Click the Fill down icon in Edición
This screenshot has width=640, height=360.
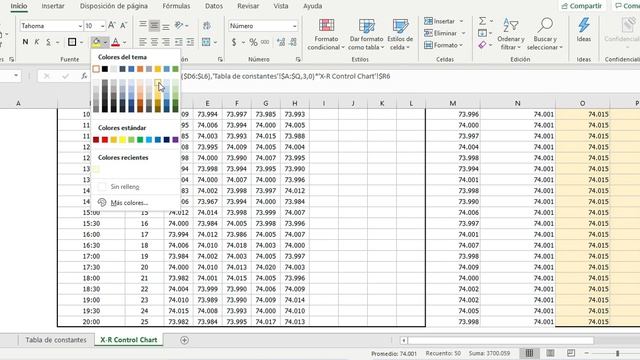482,33
